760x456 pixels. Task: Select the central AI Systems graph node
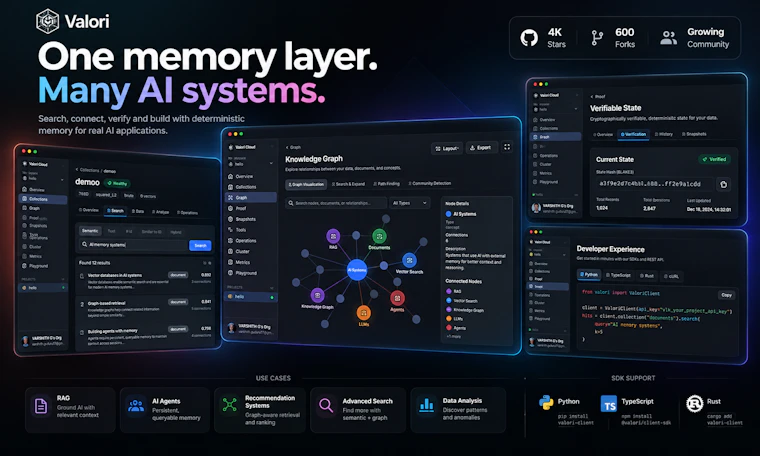(x=357, y=270)
